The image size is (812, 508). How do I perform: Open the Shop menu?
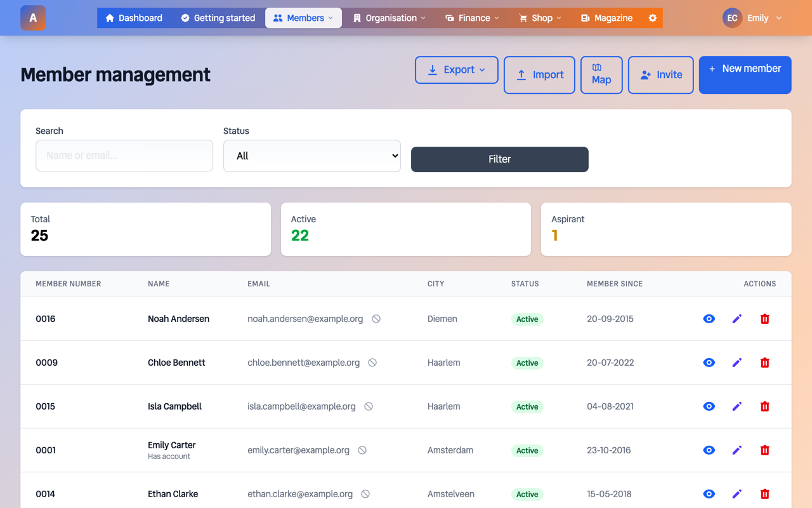pyautogui.click(x=540, y=18)
